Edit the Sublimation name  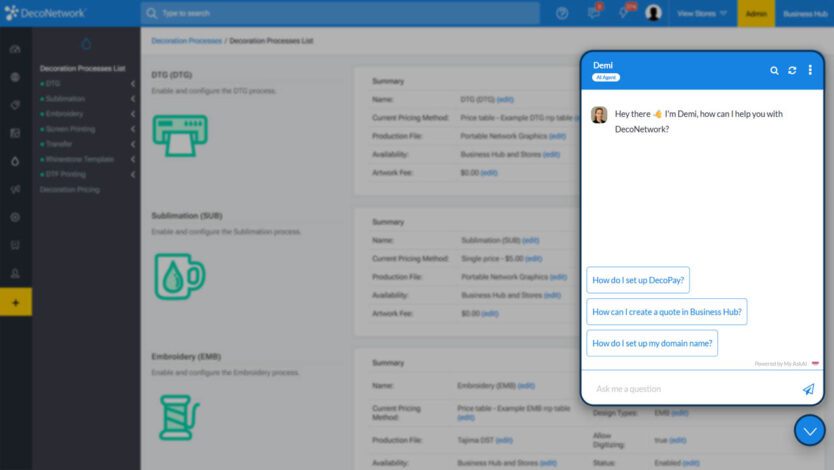[x=530, y=240]
